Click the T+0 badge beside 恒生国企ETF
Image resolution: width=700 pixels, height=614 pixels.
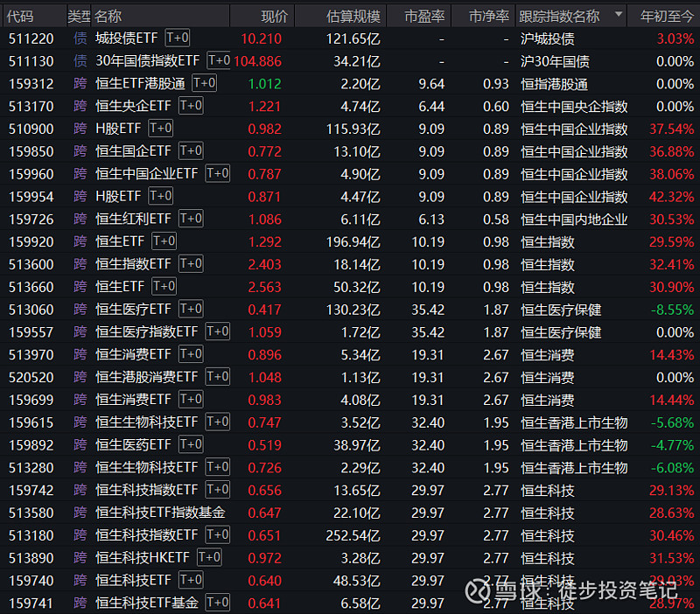click(191, 150)
